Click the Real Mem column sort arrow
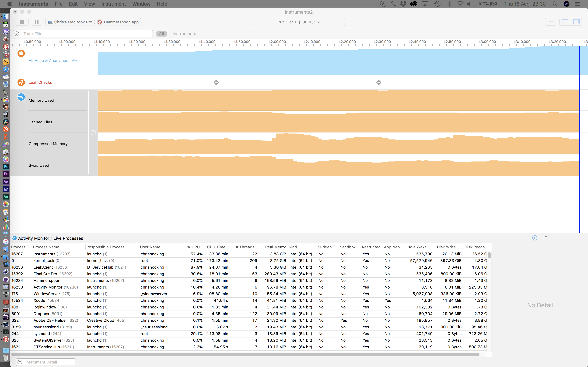The width and height of the screenshot is (588, 367). point(285,247)
